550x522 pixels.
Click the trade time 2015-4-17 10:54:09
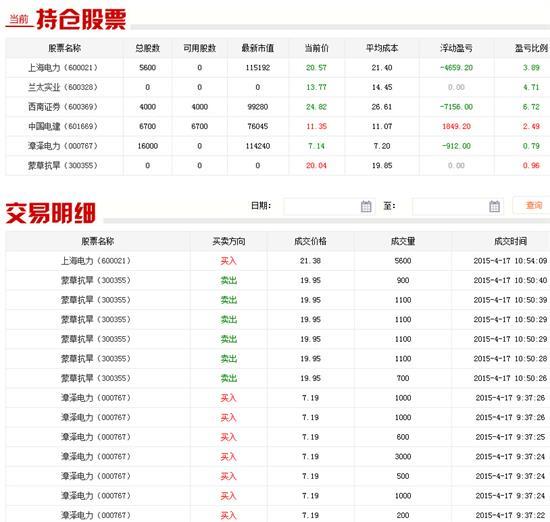point(510,261)
